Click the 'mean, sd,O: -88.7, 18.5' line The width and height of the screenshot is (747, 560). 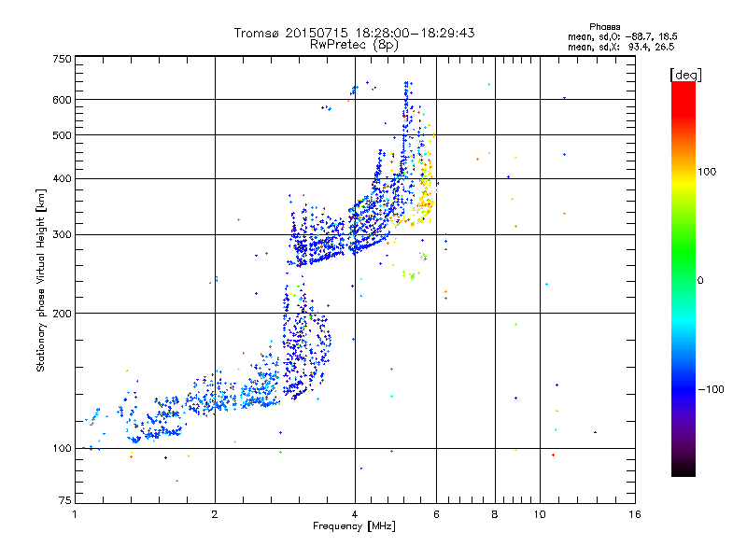pyautogui.click(x=623, y=36)
